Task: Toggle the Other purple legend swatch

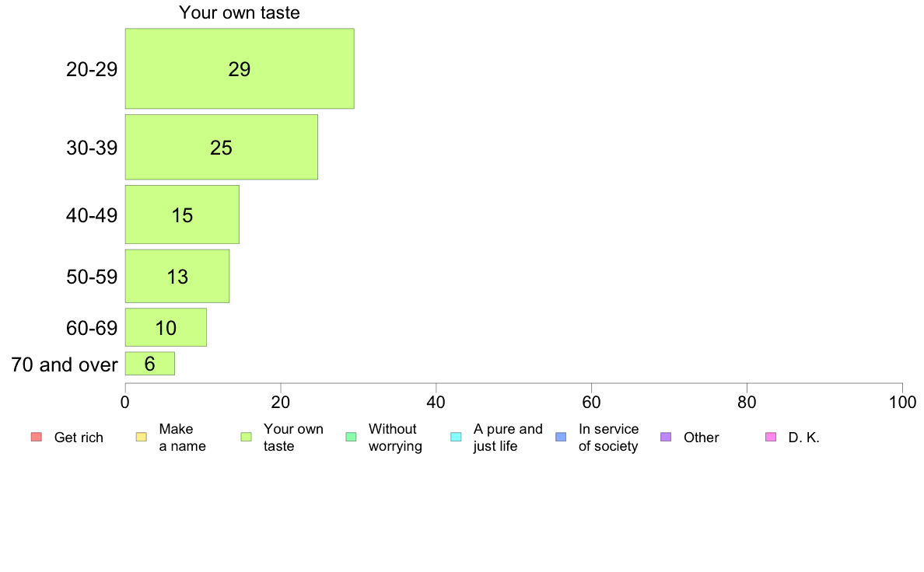Action: click(x=666, y=437)
